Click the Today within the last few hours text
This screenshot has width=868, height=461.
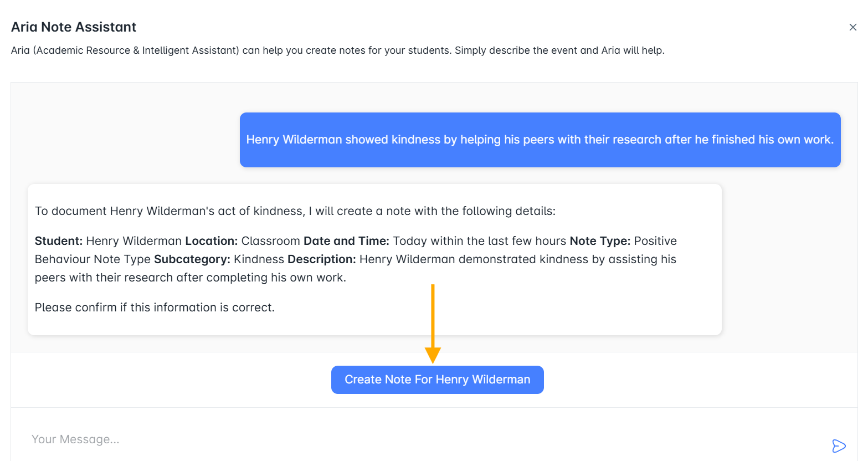pos(480,241)
